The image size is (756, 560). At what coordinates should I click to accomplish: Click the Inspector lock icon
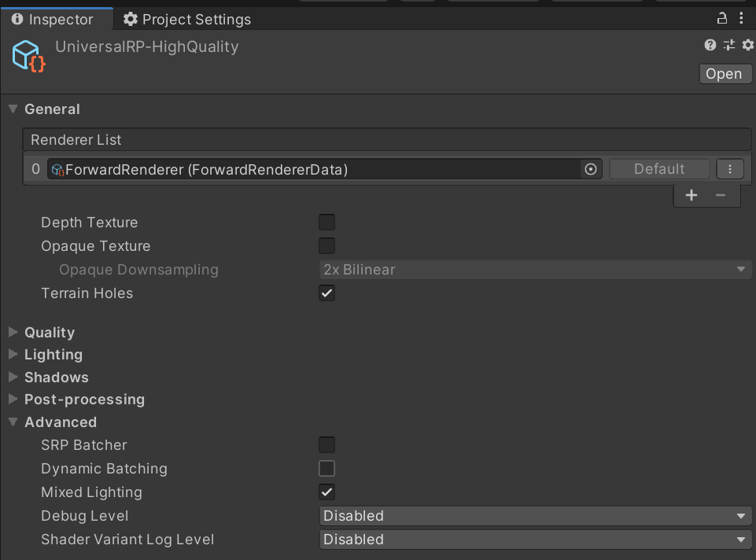coord(721,19)
